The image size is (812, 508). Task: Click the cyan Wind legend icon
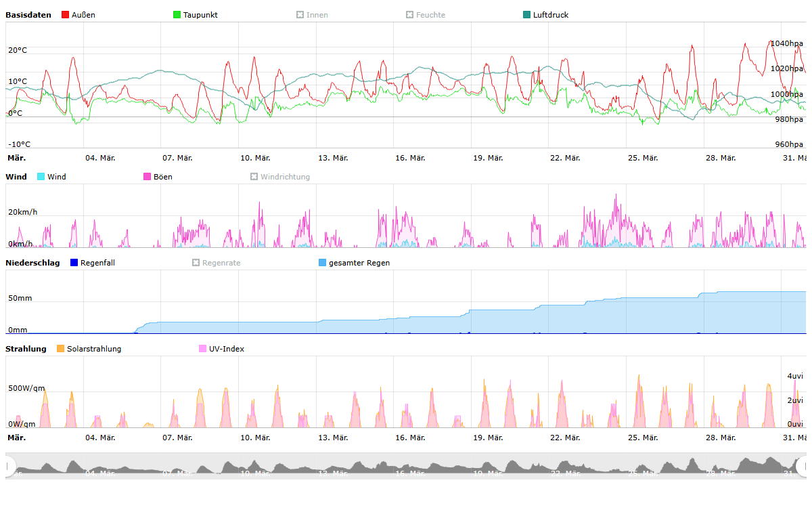(41, 177)
